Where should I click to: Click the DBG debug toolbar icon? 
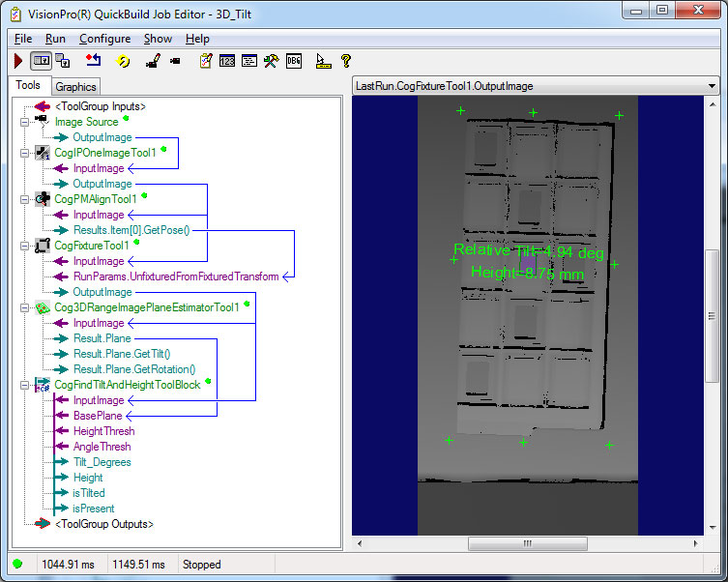[x=295, y=61]
